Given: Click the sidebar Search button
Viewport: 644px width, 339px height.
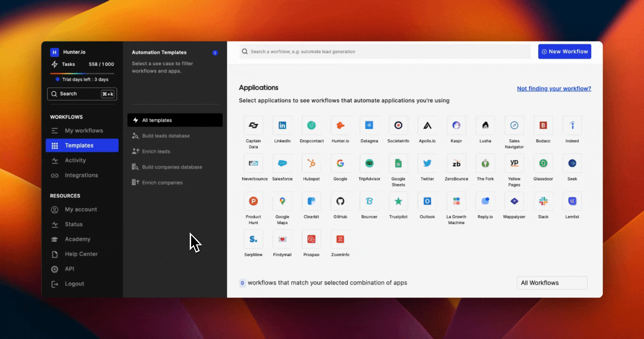Looking at the screenshot, I should click(82, 94).
